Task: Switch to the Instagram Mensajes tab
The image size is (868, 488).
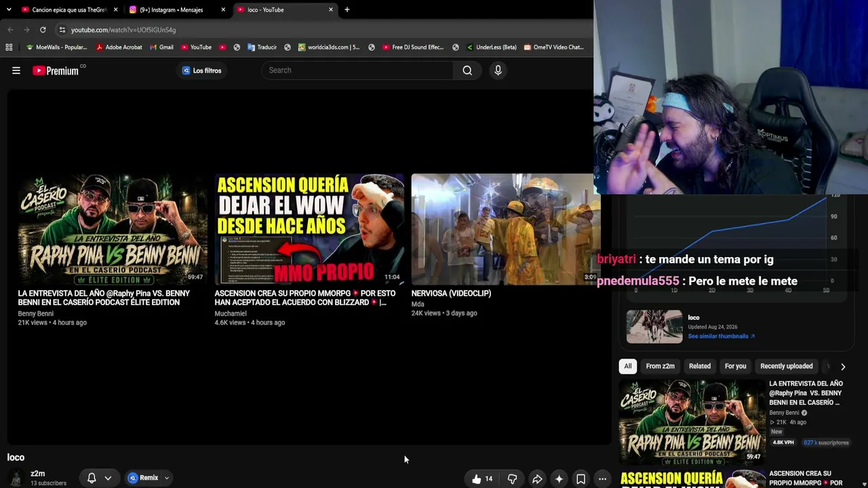Action: [x=176, y=9]
